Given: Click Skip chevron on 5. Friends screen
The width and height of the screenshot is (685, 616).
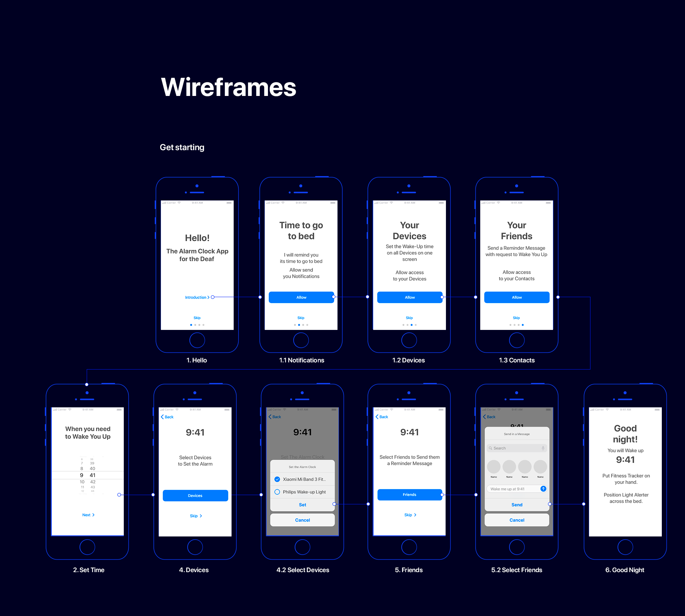Looking at the screenshot, I should click(410, 515).
